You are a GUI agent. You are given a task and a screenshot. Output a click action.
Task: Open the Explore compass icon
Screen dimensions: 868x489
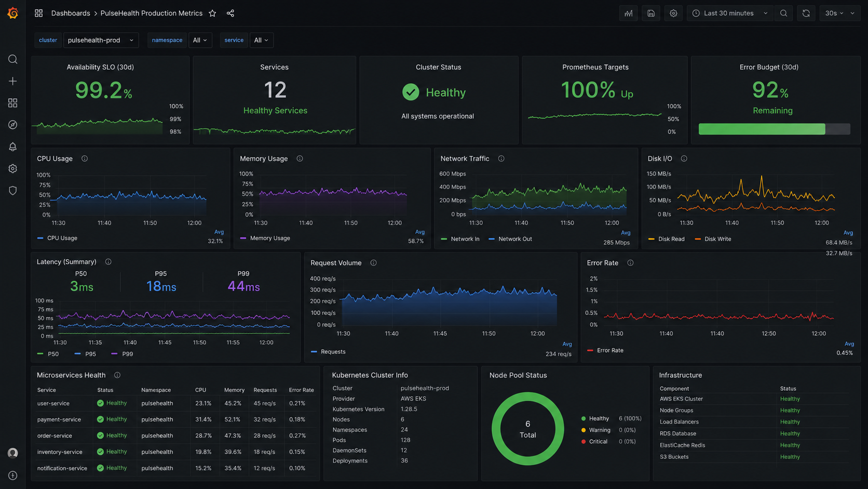point(13,125)
